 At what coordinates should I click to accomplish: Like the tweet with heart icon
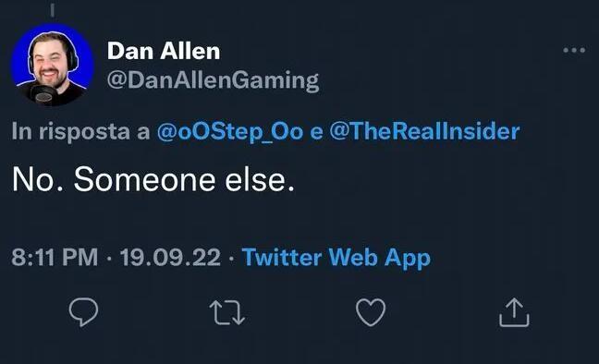371,312
